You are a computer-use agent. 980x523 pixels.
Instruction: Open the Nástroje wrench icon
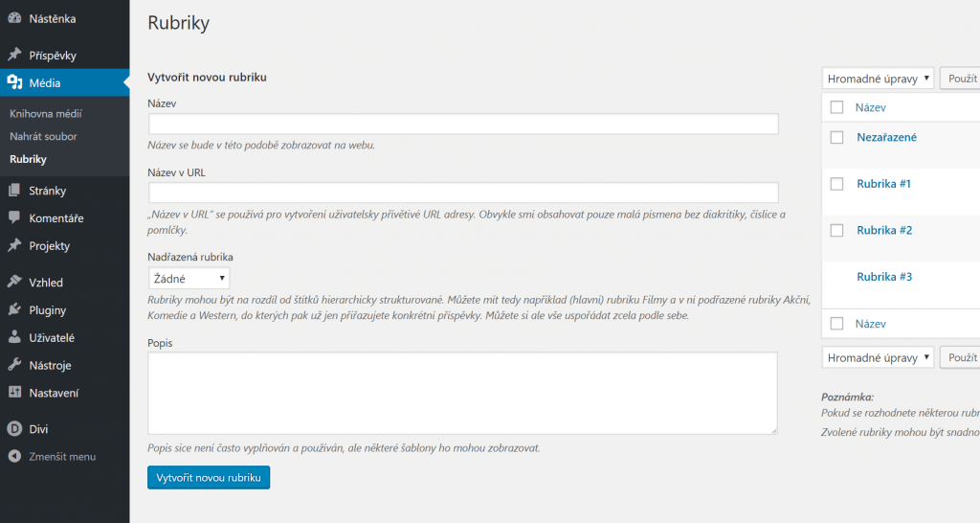[x=14, y=365]
